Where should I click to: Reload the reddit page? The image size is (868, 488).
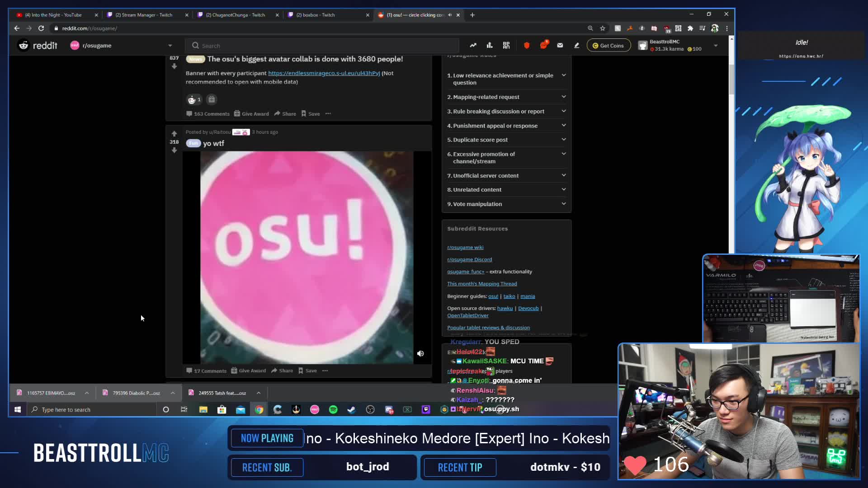pyautogui.click(x=41, y=28)
